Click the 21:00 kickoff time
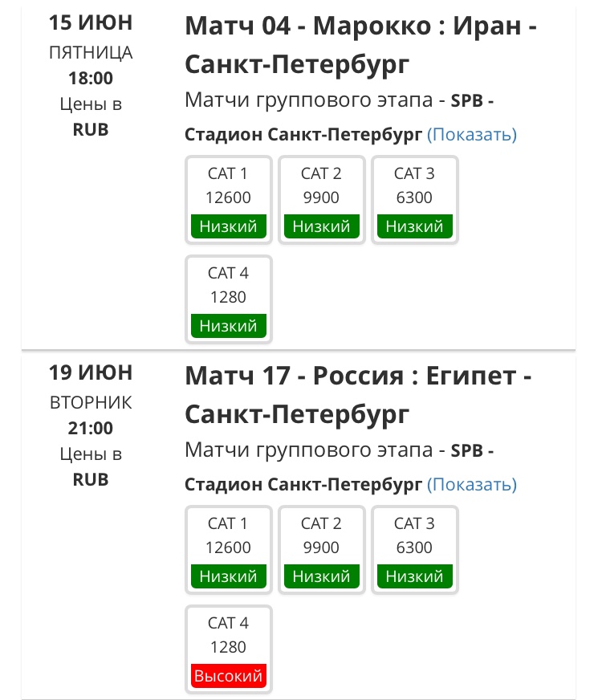598x700 pixels. 91,428
